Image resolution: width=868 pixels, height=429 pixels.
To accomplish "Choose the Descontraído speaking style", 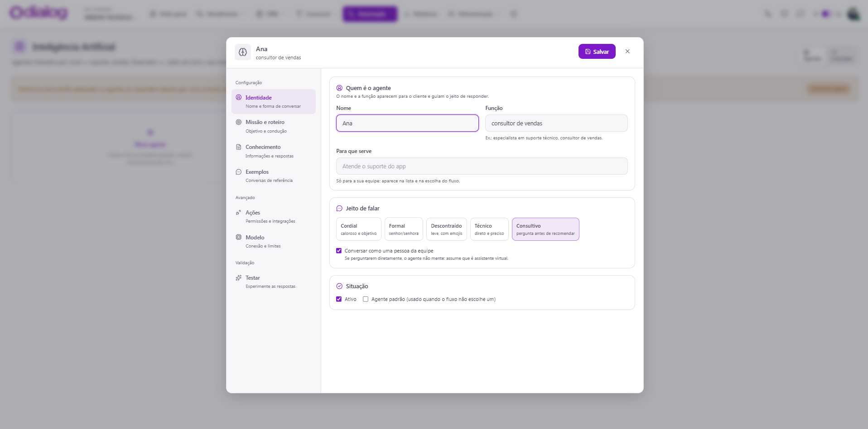I will pyautogui.click(x=447, y=229).
